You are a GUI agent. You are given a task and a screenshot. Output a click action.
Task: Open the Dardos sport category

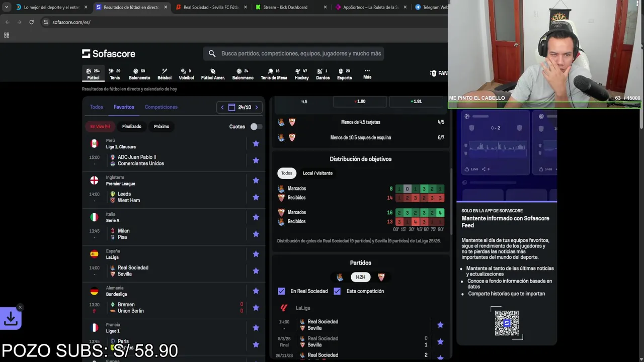tap(323, 74)
